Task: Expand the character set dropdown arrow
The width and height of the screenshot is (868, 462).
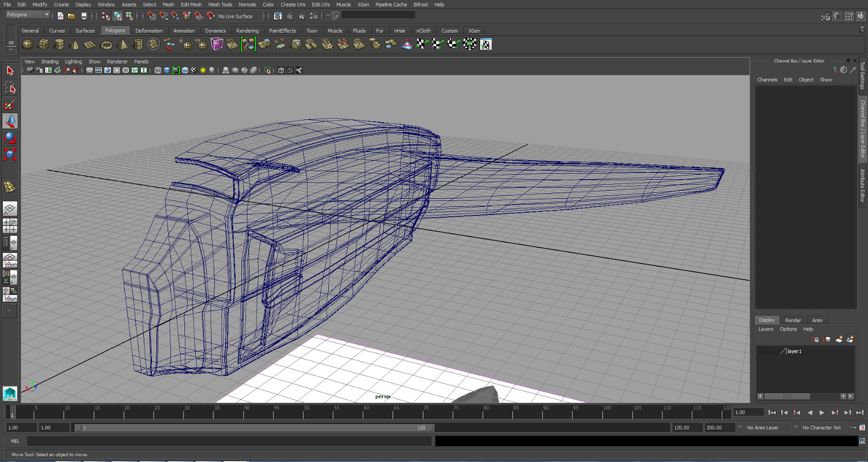Action: coord(796,427)
